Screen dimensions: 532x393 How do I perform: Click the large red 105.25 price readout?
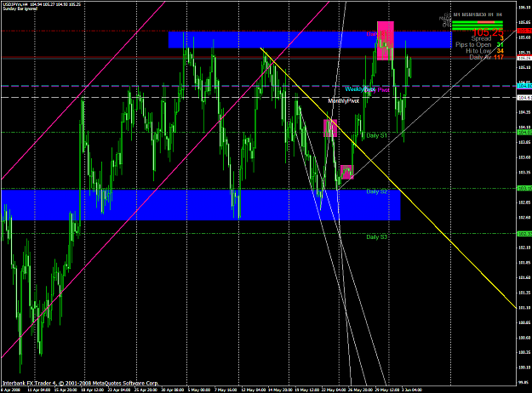click(488, 32)
